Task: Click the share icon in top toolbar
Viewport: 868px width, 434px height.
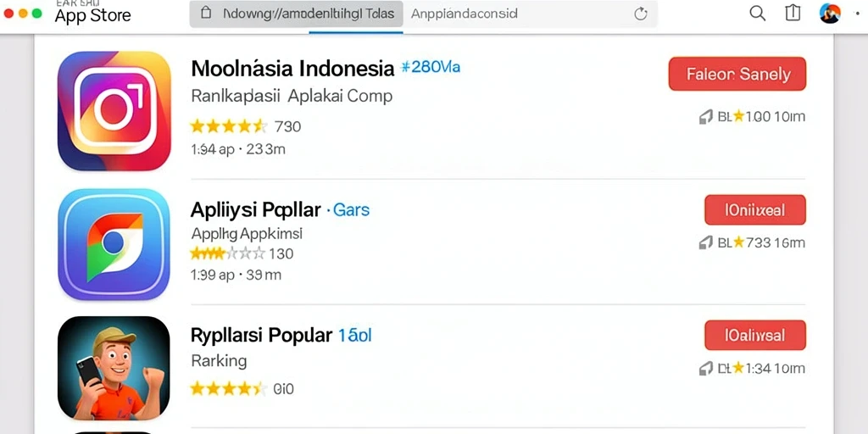Action: pyautogui.click(x=793, y=14)
